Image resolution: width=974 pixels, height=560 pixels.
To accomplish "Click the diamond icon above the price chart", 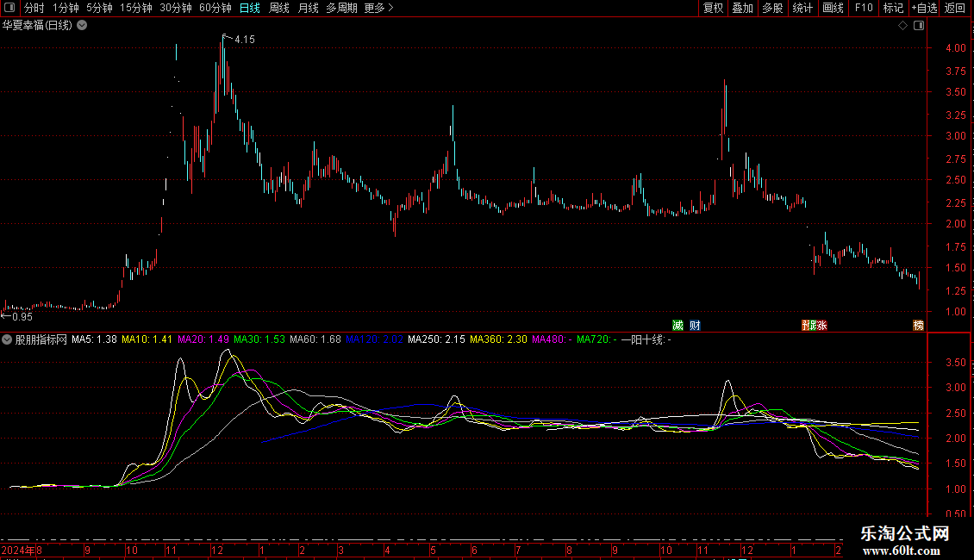I will [x=902, y=26].
